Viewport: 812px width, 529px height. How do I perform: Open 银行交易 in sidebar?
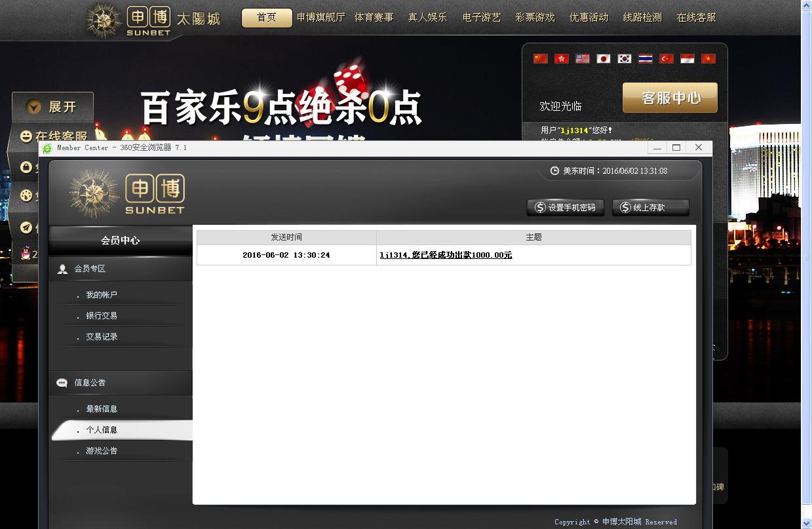pyautogui.click(x=102, y=316)
